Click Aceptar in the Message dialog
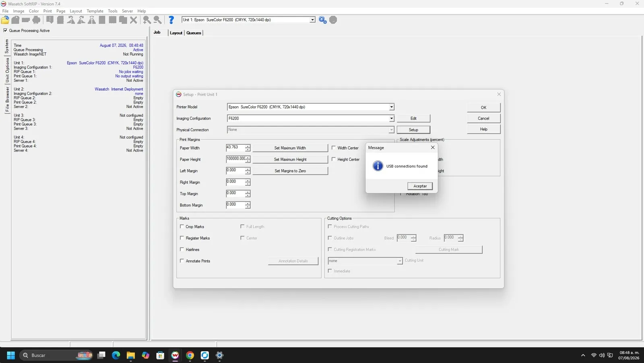The image size is (644, 363). point(420,186)
